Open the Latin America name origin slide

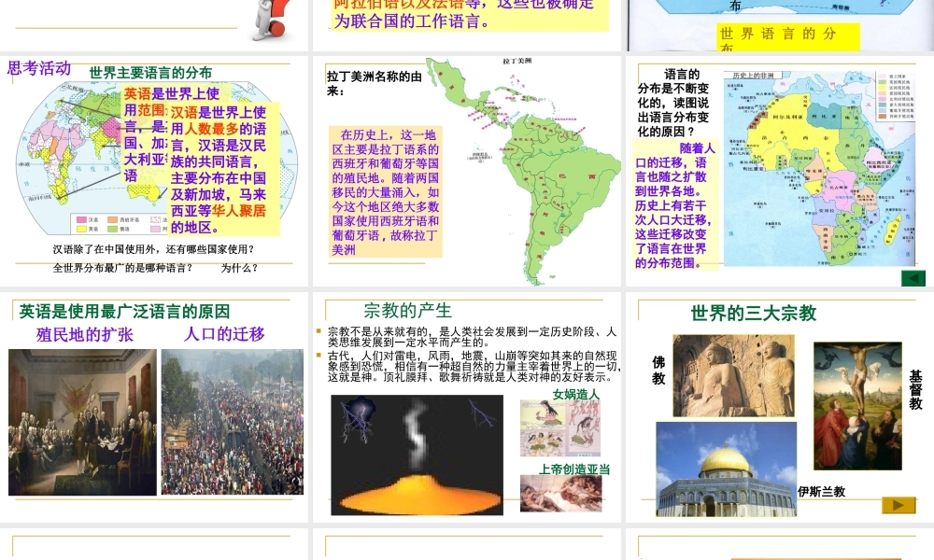tap(467, 171)
